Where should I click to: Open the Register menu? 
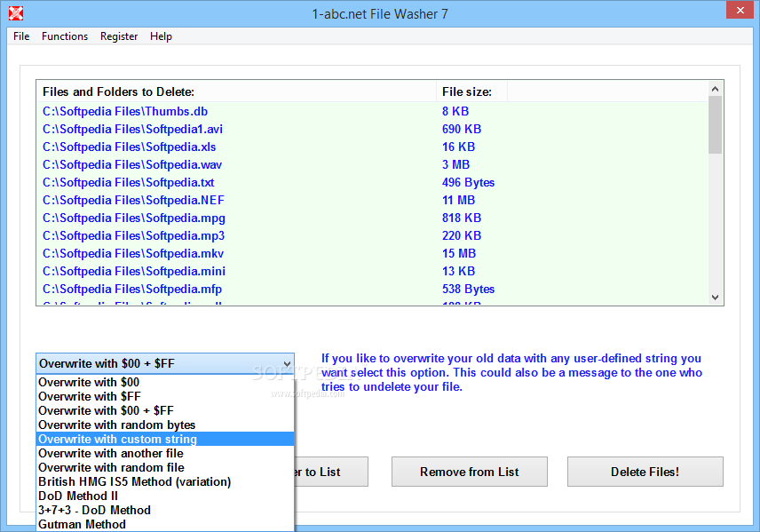tap(119, 36)
